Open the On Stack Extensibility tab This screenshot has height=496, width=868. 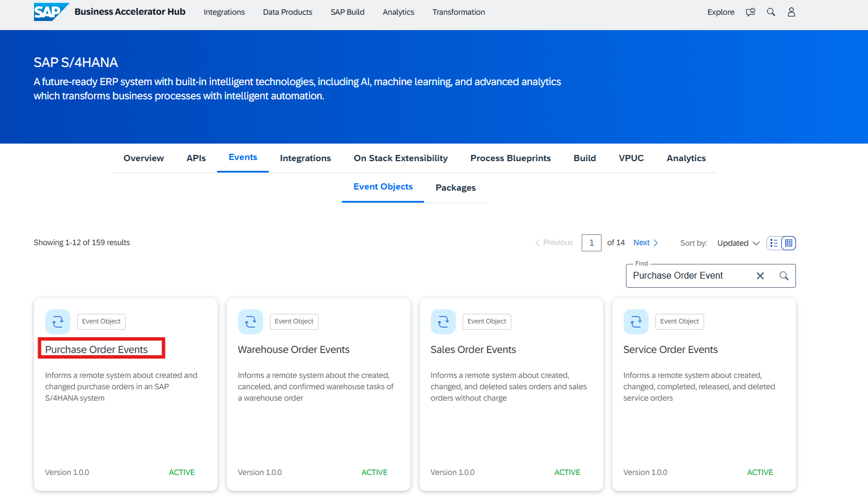pos(401,158)
